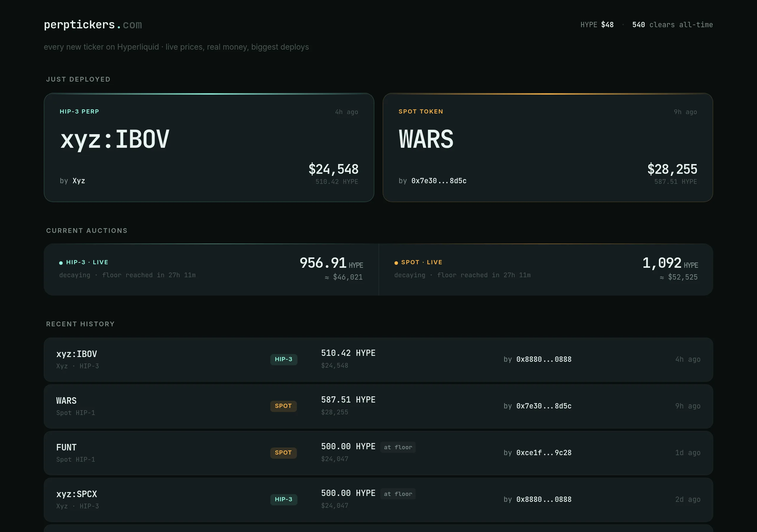The image size is (757, 532).
Task: Click the SPOT · LIVE auction label
Action: point(422,262)
